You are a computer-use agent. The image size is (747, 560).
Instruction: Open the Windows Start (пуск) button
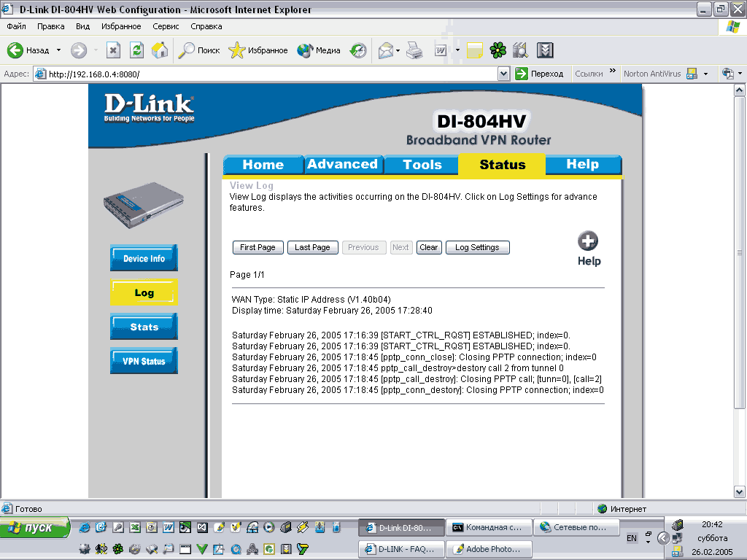pyautogui.click(x=34, y=528)
